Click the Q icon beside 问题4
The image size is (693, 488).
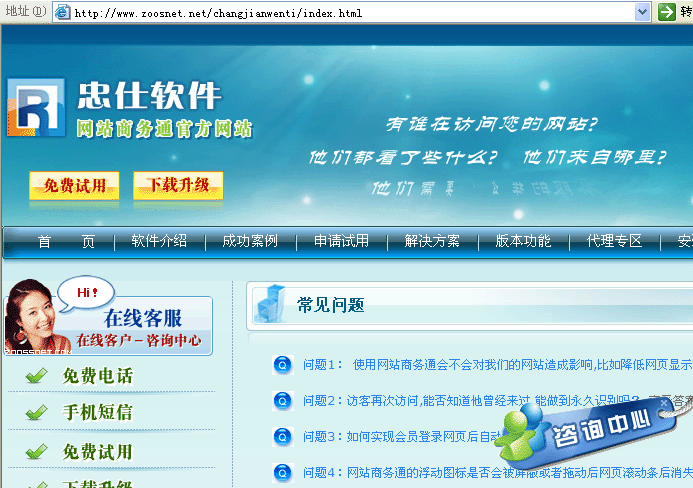(x=282, y=473)
